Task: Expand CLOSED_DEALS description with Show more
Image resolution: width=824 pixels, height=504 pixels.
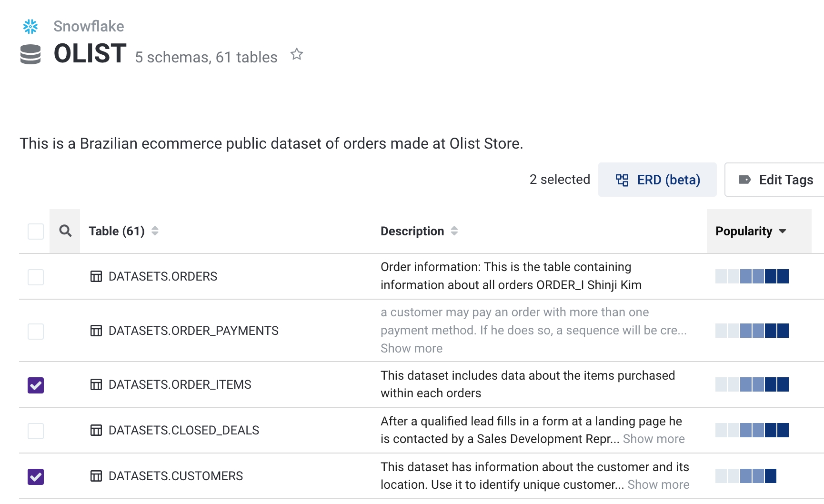Action: pyautogui.click(x=653, y=439)
